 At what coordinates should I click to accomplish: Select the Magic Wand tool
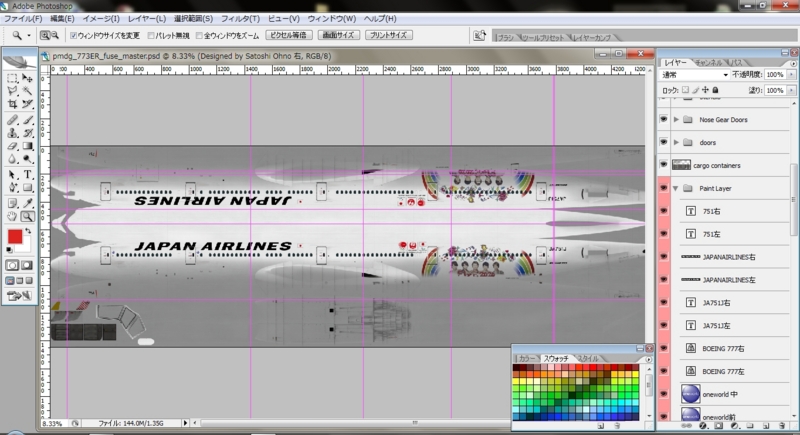point(28,91)
